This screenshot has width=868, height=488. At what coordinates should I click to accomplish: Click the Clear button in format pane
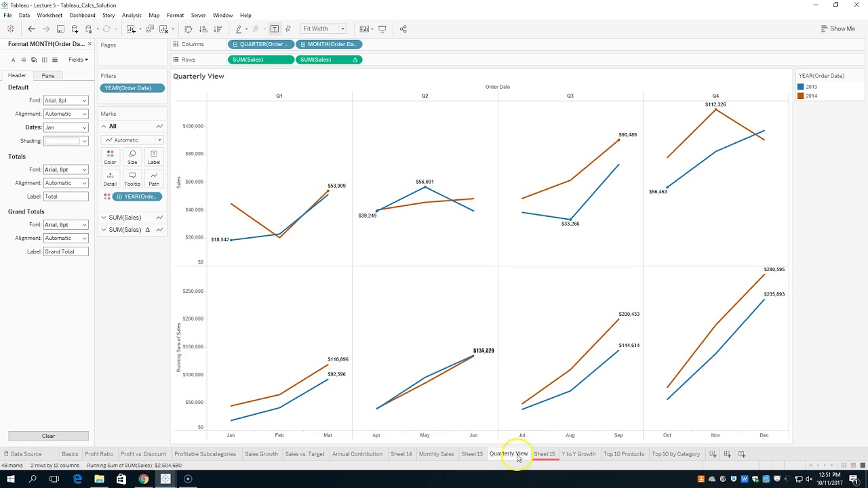[x=48, y=436]
